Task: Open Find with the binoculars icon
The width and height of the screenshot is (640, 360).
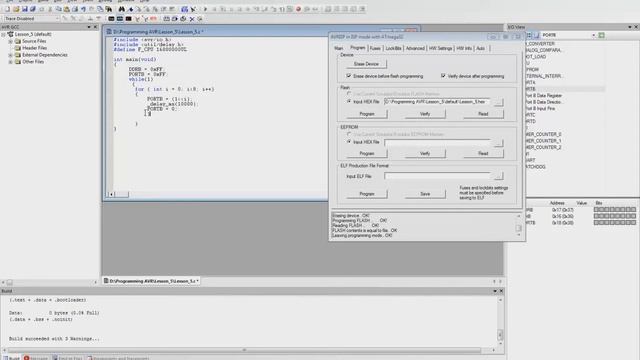Action: 122,9
